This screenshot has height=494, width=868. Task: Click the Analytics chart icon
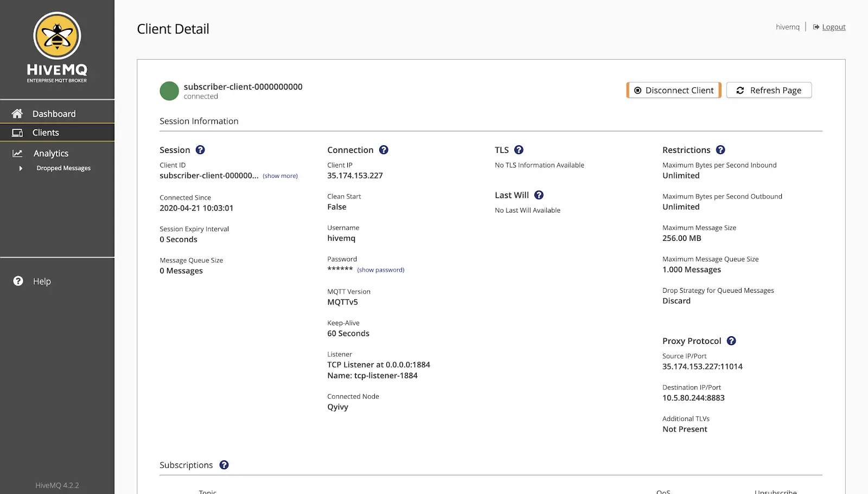pyautogui.click(x=17, y=153)
